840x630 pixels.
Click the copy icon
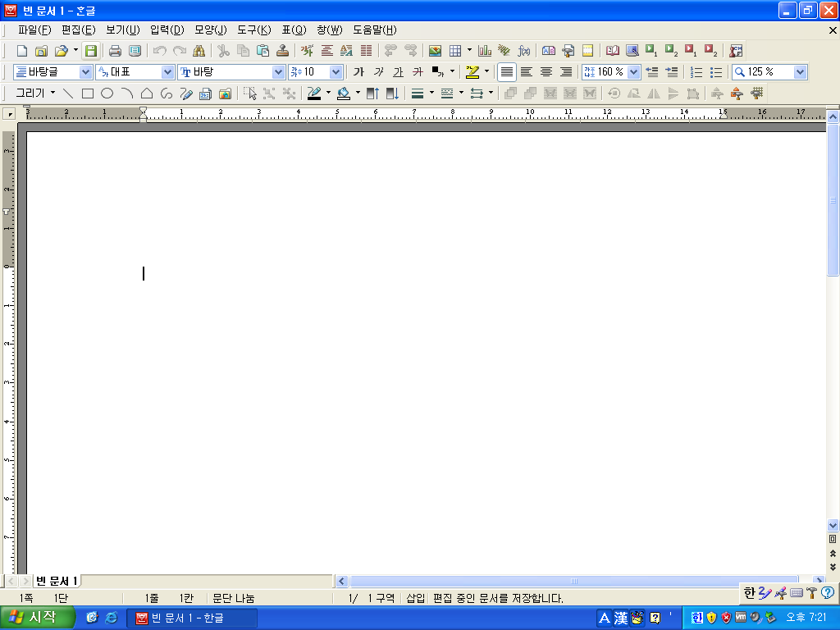coord(243,51)
